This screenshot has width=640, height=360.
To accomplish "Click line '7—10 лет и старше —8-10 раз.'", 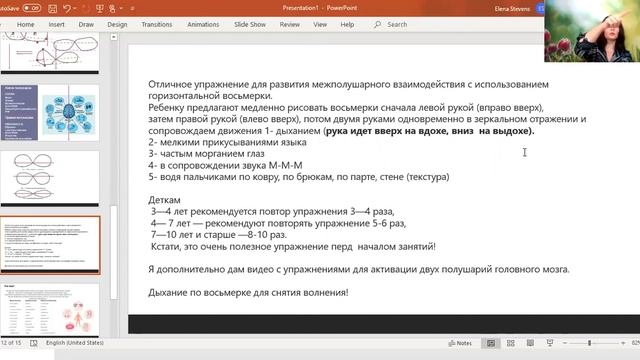I will [218, 235].
